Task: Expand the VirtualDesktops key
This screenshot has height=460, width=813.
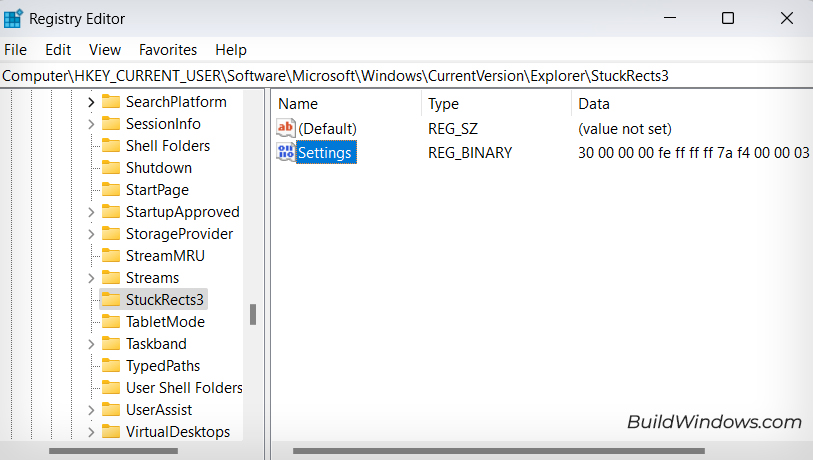Action: click(x=91, y=432)
